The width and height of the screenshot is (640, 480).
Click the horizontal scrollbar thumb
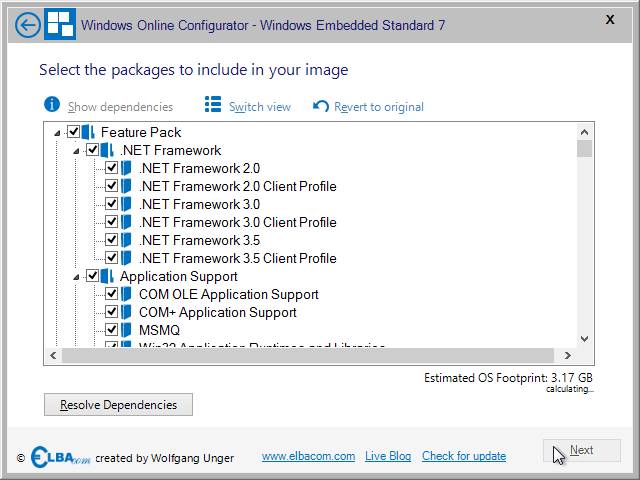point(307,356)
